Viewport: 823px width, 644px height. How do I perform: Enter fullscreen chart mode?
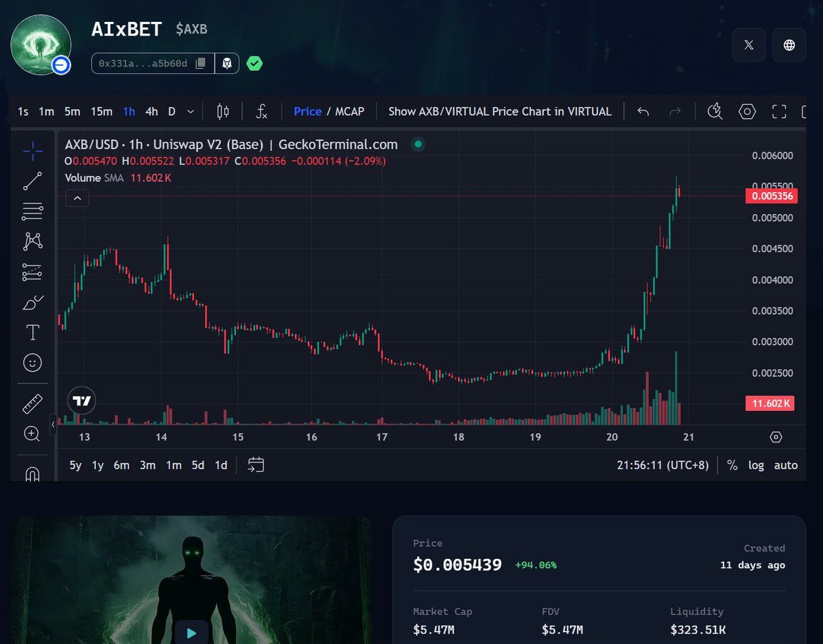pyautogui.click(x=779, y=111)
